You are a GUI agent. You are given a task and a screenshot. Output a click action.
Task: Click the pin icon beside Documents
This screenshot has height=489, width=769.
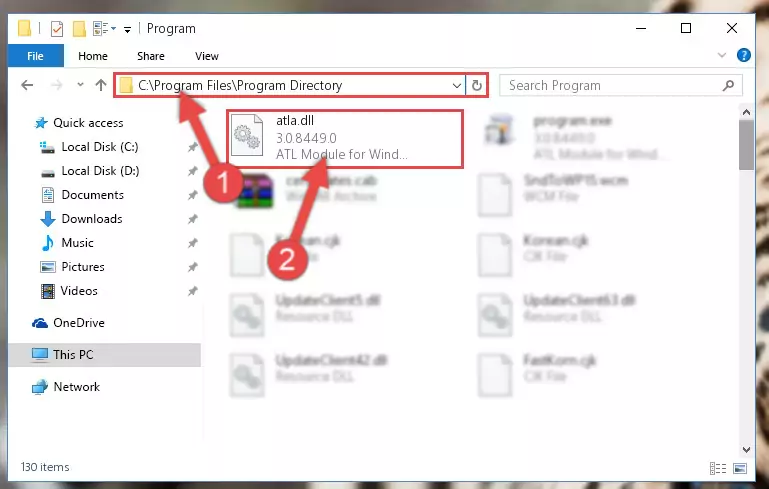click(192, 195)
